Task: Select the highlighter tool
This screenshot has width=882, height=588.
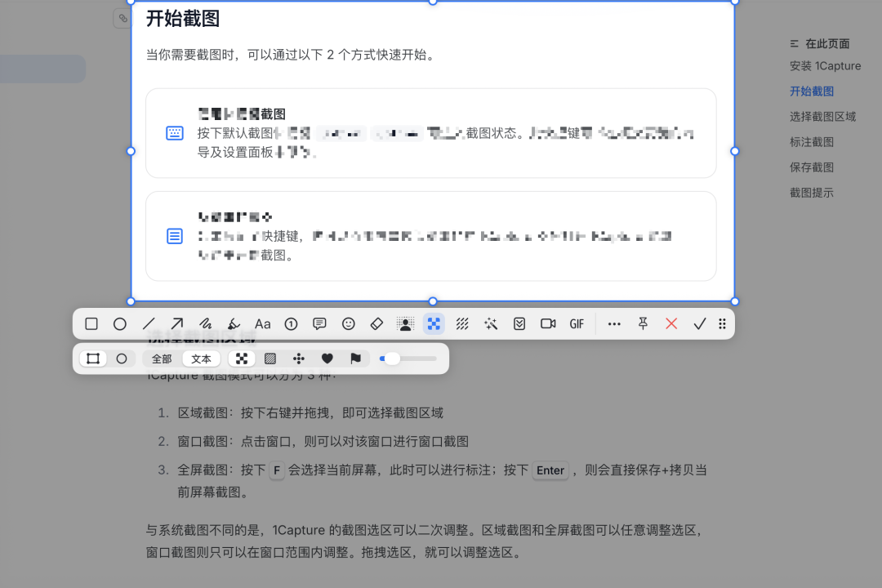Action: (x=234, y=324)
